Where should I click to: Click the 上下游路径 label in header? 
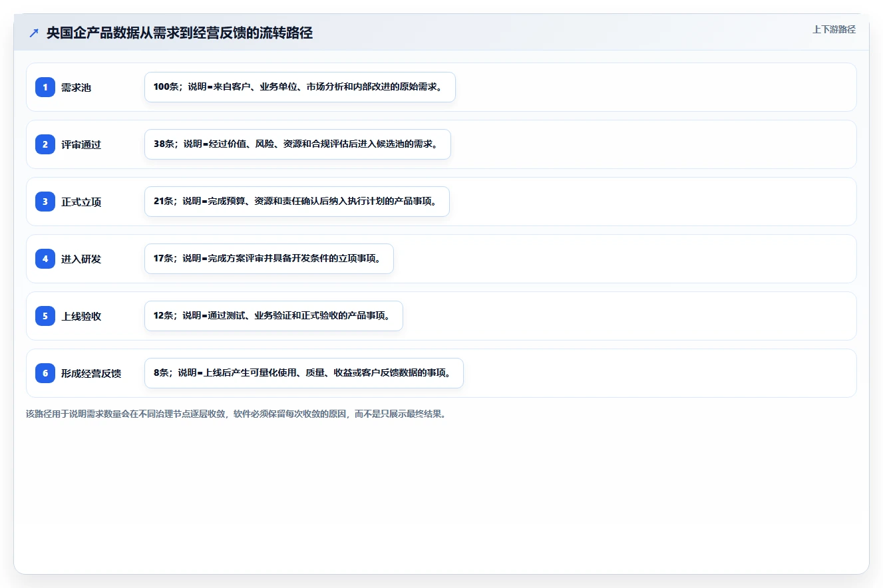834,29
